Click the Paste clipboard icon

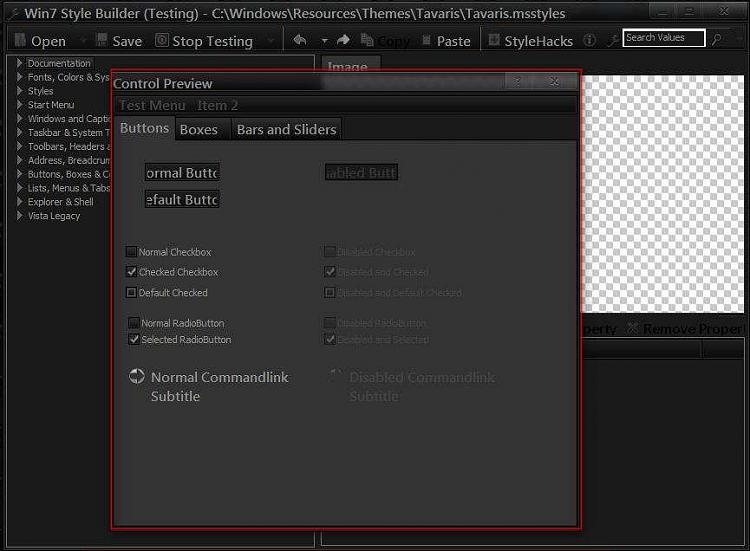click(427, 40)
